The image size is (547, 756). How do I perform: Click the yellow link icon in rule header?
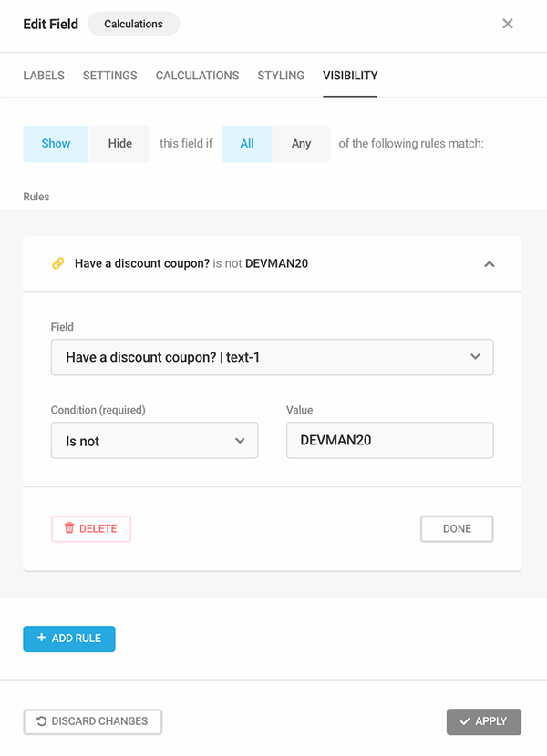point(57,264)
